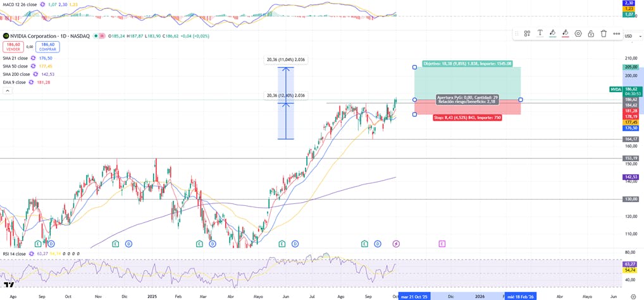Click the 20,36 (11,04%) price range label
The height and width of the screenshot is (300, 644).
[287, 60]
